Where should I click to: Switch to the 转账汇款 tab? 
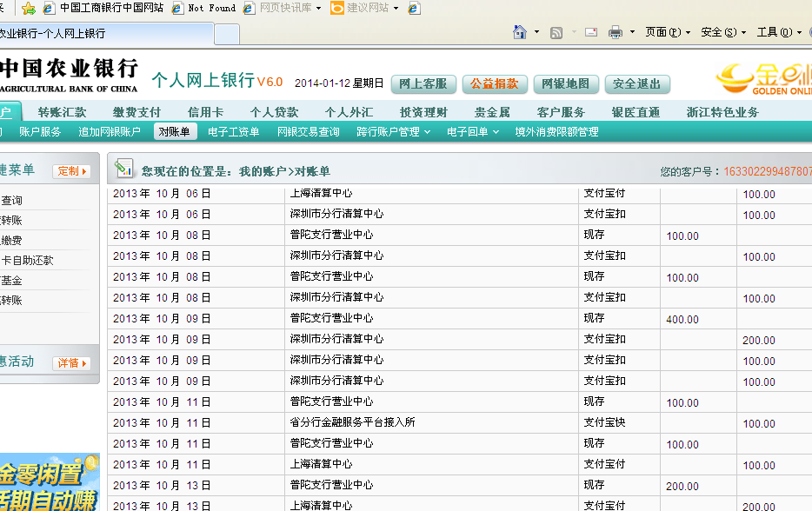63,112
